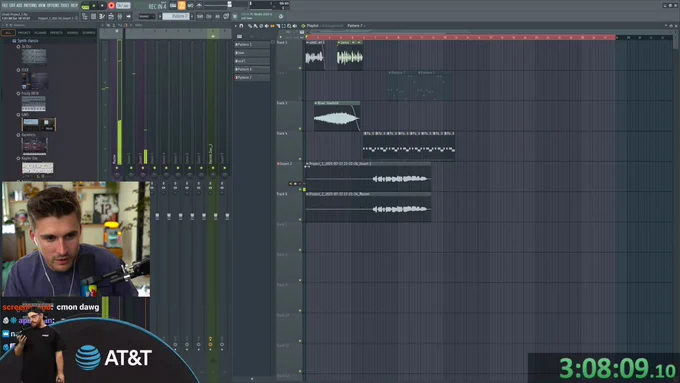
Task: Mute the green-highlighted mixer track via its LED
Action: 212,168
